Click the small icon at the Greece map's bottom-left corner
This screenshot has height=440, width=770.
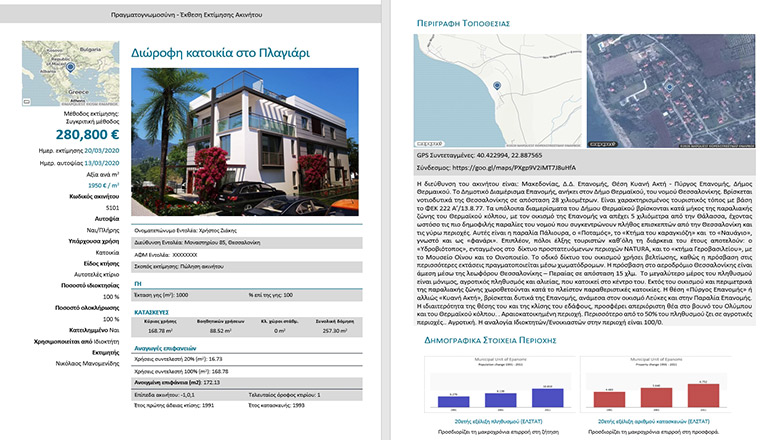(x=27, y=102)
